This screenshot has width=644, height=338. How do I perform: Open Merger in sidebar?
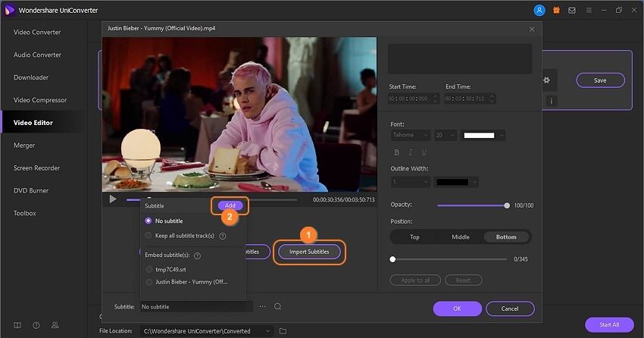click(x=23, y=145)
